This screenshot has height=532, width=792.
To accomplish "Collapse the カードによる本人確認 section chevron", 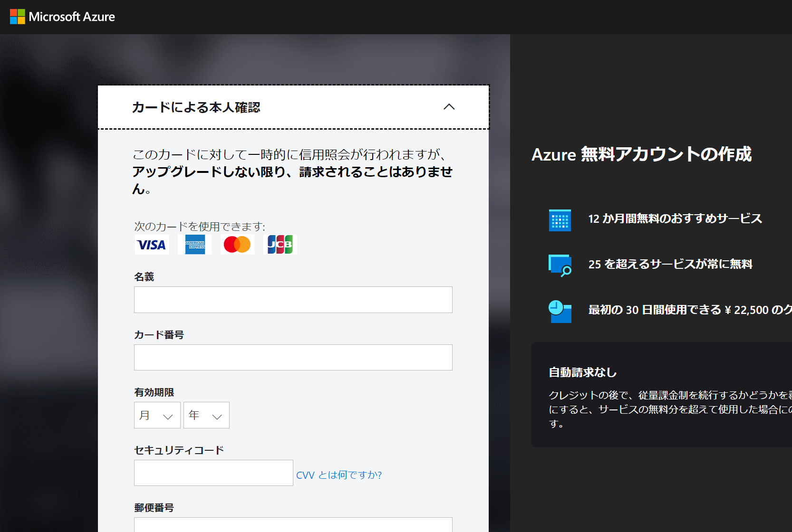I will click(x=449, y=107).
